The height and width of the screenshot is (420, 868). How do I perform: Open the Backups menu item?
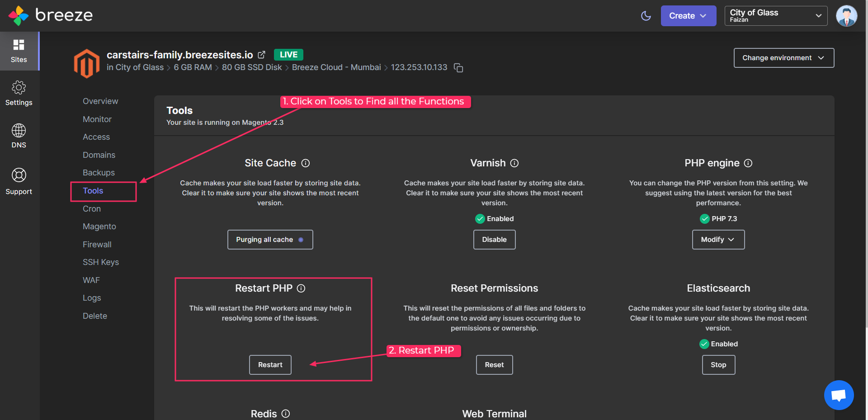99,173
